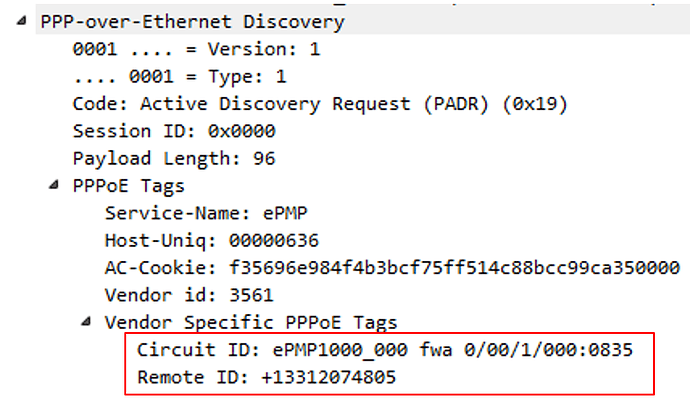Viewport: 690px width, 405px height.
Task: Select the PPP-over-Ethernet Discovery header row
Action: [192, 22]
